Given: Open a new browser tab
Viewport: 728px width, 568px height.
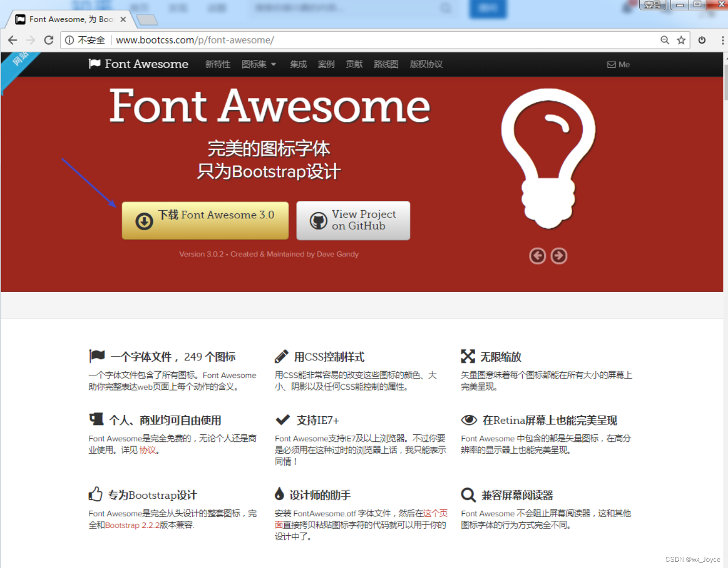Looking at the screenshot, I should pos(147,20).
